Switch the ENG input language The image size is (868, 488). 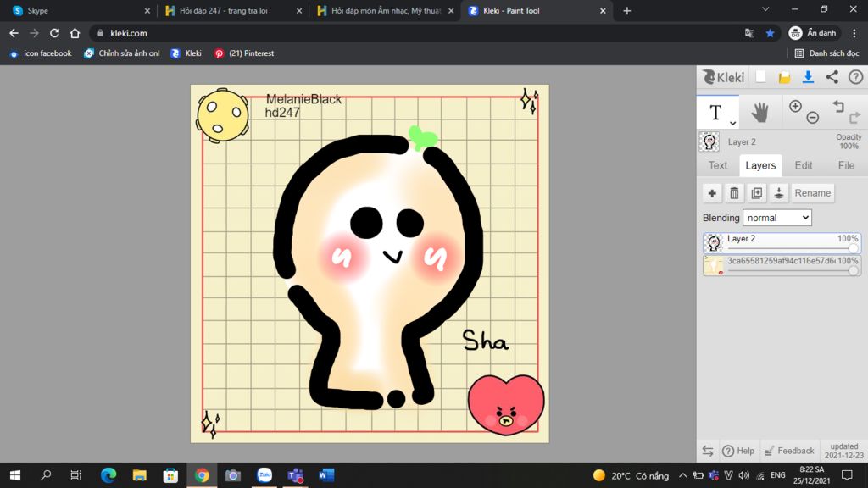pyautogui.click(x=778, y=475)
